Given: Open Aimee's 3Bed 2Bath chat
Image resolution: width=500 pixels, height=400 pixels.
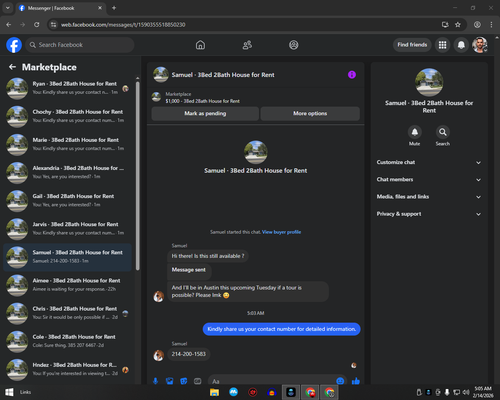Looking at the screenshot, I should click(x=67, y=285).
